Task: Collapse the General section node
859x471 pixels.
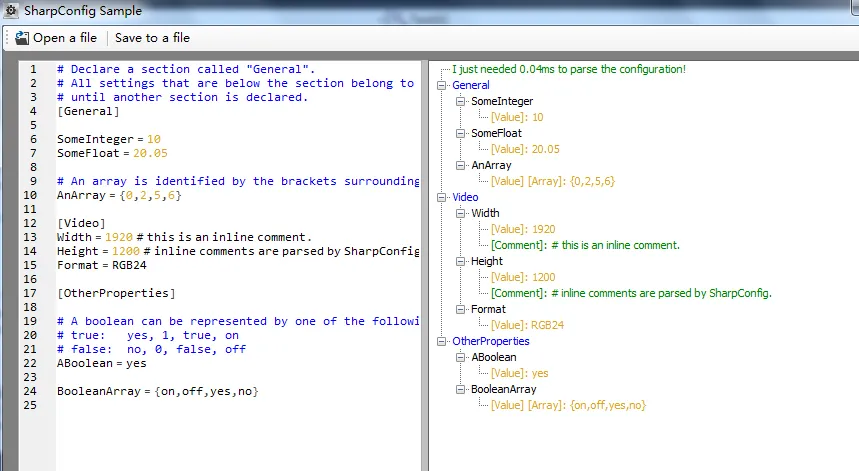Action: point(444,86)
